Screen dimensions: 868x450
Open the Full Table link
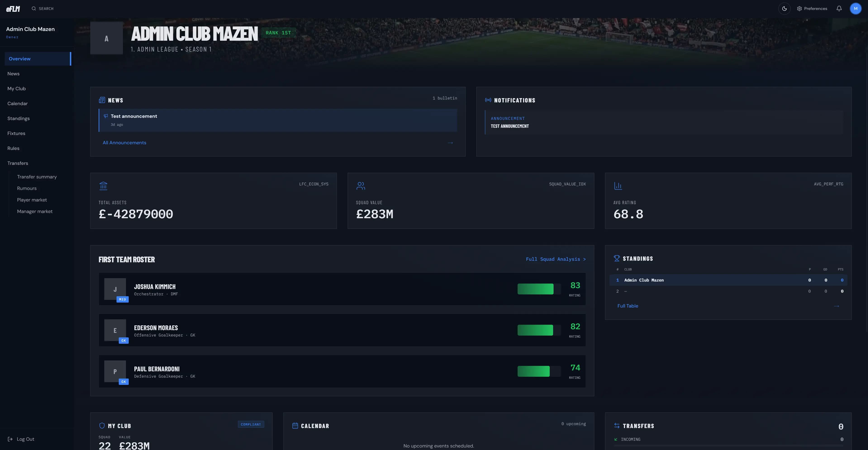628,306
